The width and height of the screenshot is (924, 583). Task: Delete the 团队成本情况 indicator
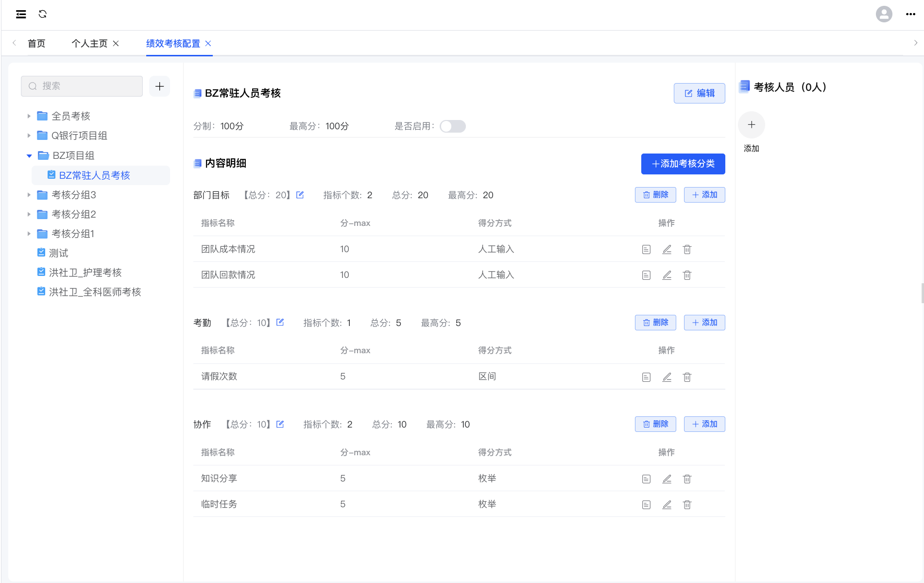click(x=687, y=249)
